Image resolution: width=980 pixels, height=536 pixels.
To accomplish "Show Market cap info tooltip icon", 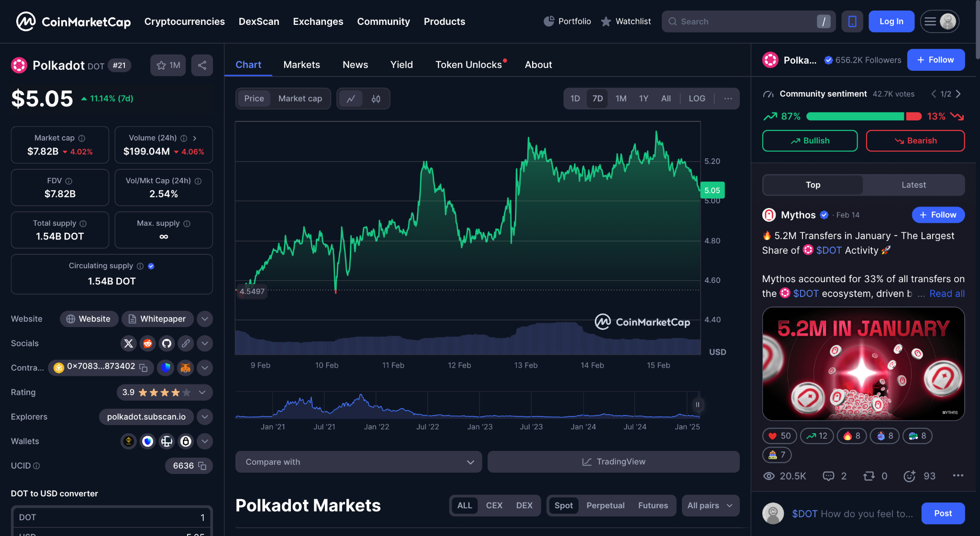I will coord(82,138).
